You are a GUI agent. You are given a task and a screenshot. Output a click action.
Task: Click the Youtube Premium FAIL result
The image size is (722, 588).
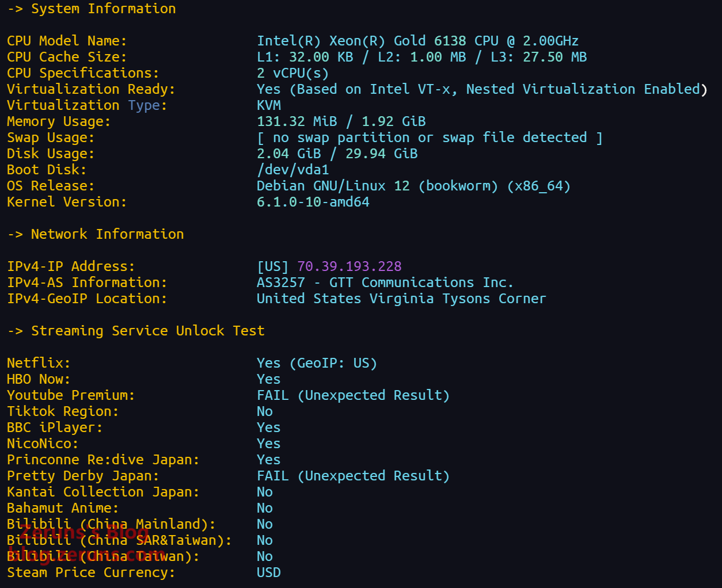[352, 395]
